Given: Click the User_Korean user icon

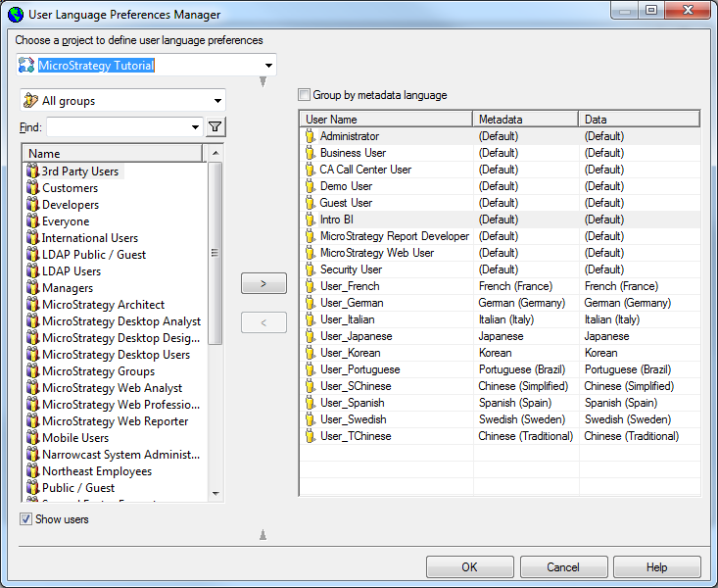Looking at the screenshot, I should tap(311, 353).
